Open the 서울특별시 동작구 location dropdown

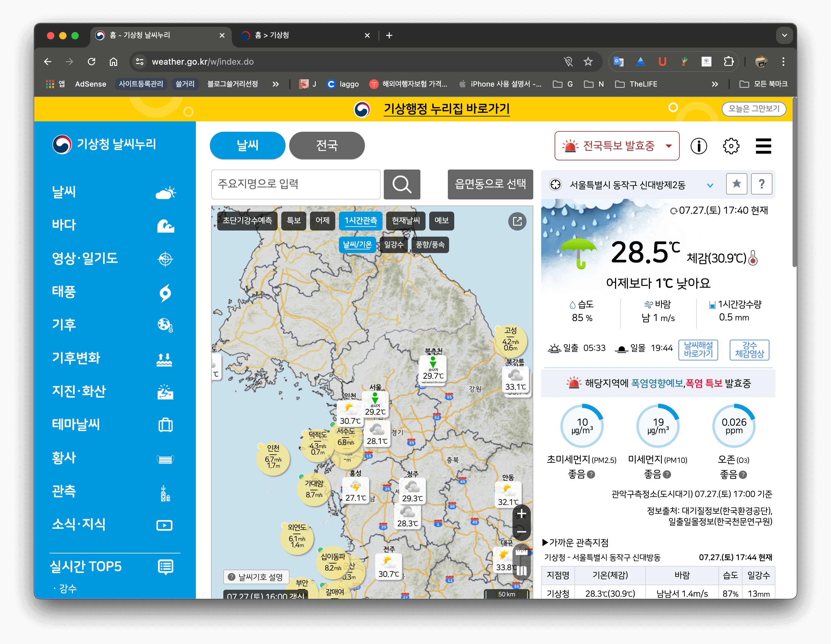pos(710,185)
